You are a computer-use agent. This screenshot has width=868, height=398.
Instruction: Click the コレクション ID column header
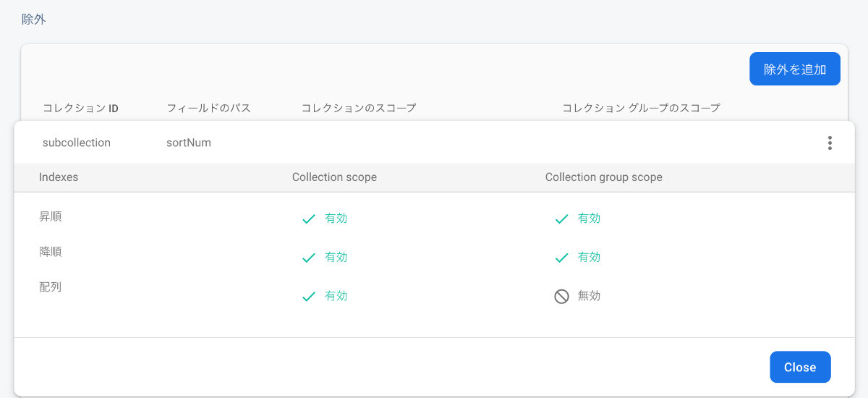[80, 109]
